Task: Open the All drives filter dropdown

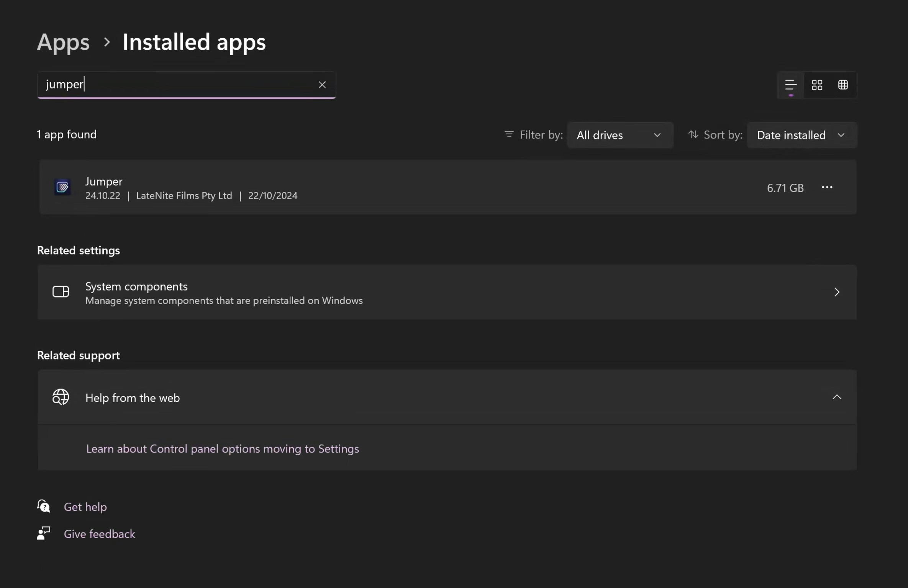Action: (620, 135)
